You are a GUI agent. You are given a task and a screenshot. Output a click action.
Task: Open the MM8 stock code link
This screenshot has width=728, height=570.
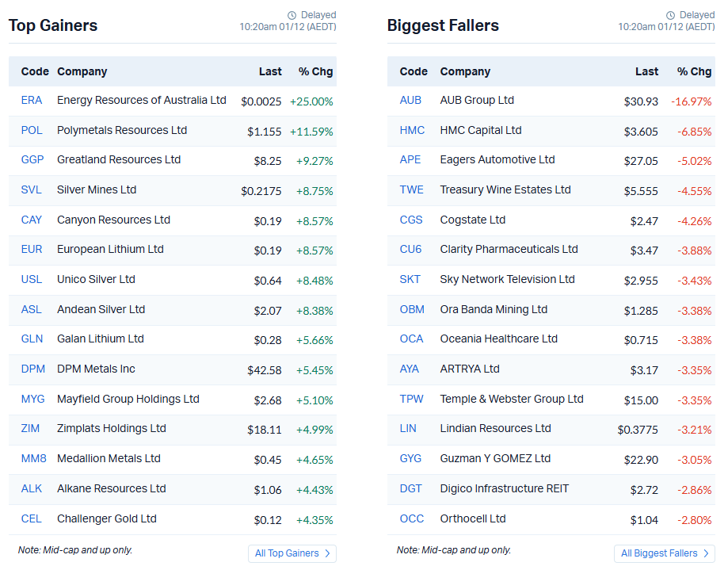(34, 459)
